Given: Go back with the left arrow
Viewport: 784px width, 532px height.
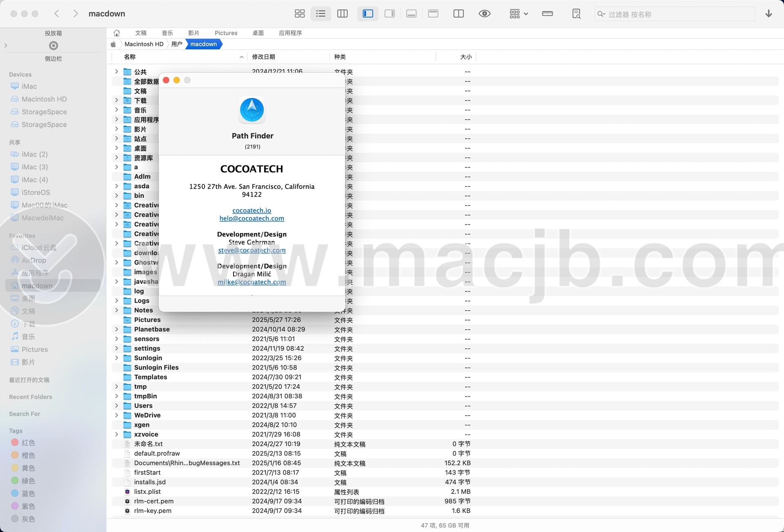Looking at the screenshot, I should click(x=57, y=13).
